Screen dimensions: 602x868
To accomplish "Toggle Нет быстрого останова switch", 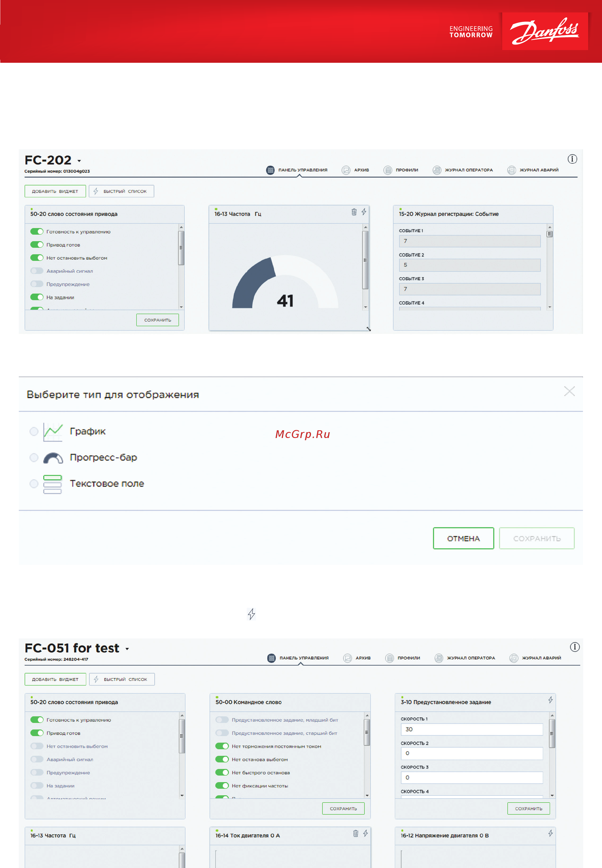I will [222, 773].
